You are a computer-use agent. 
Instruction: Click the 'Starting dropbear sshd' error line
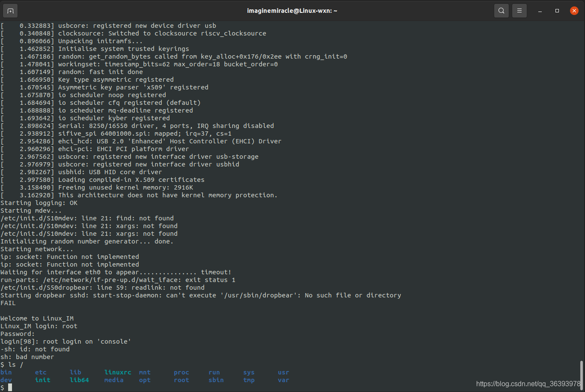point(201,295)
